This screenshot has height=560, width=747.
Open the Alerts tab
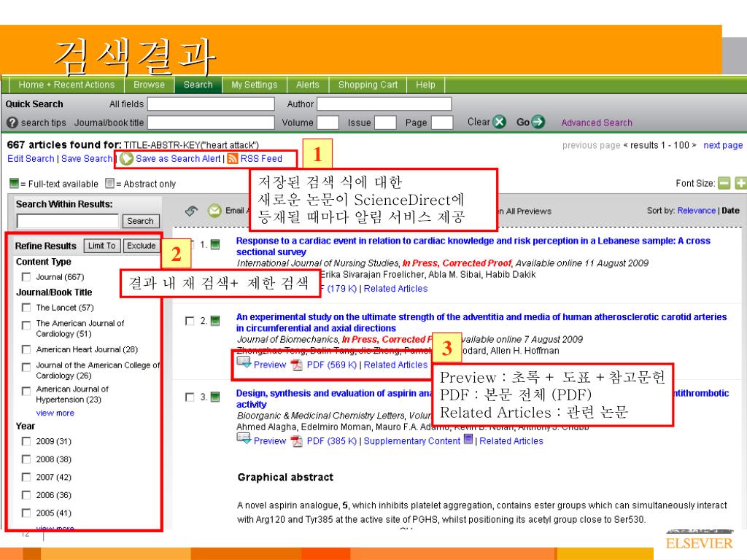point(308,85)
